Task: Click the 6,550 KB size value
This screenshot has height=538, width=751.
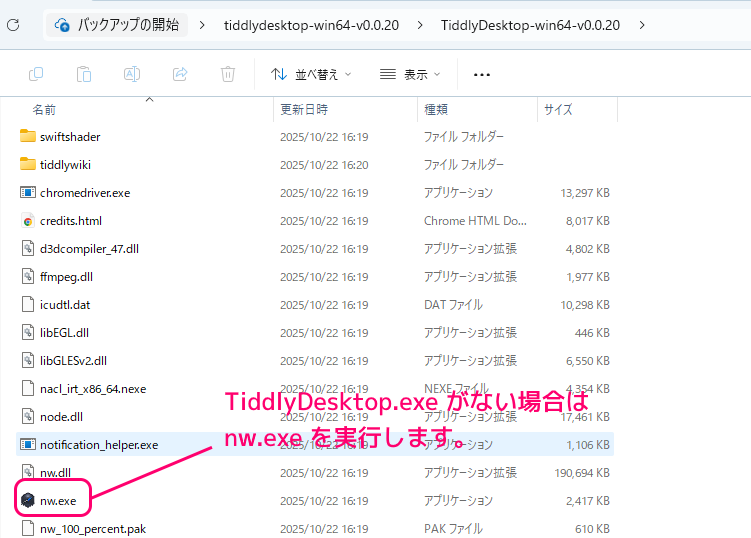Action: tap(588, 361)
